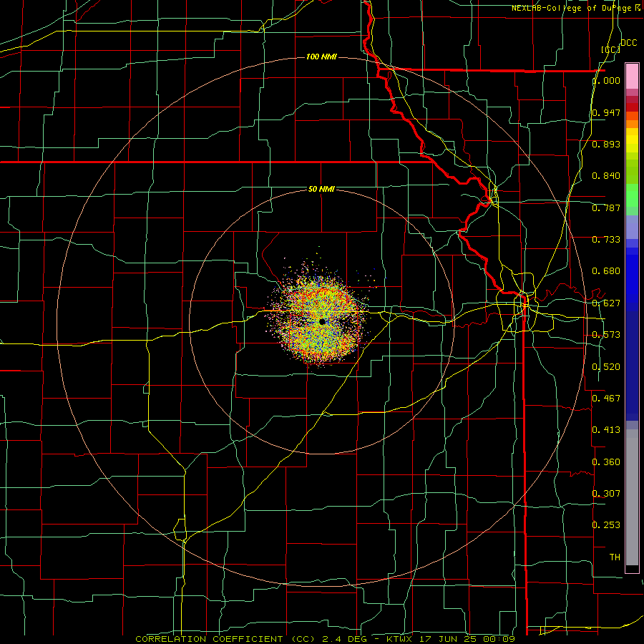Select the lavender segment of the color bar
The height and width of the screenshot is (644, 644).
pyautogui.click(x=632, y=228)
